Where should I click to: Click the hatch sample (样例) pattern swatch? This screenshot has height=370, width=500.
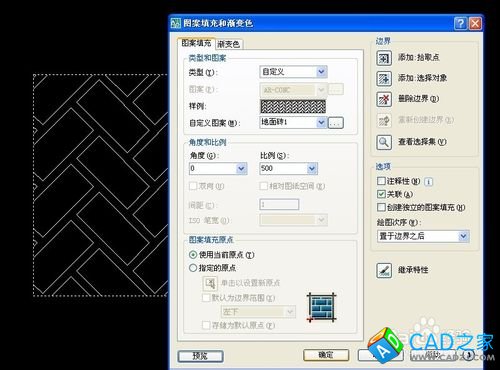tap(293, 107)
